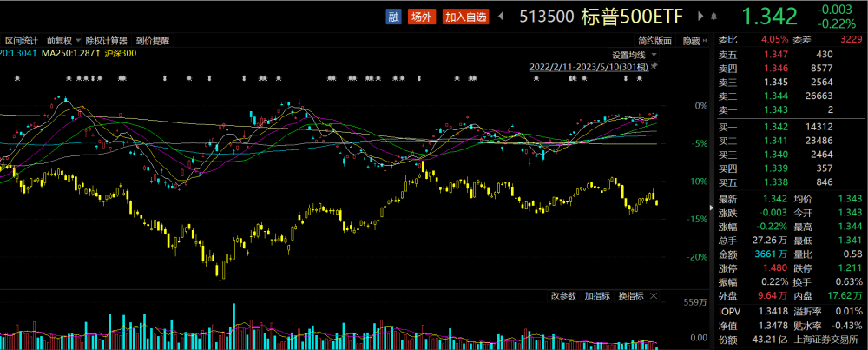Toggle the 场外 off-exchange button
Screen dimensions: 868x350
(421, 17)
